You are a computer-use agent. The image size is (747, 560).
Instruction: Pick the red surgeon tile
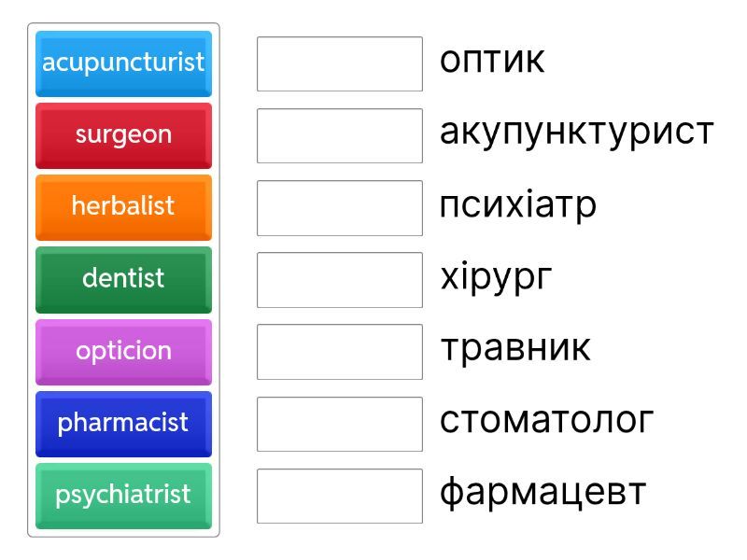[123, 135]
